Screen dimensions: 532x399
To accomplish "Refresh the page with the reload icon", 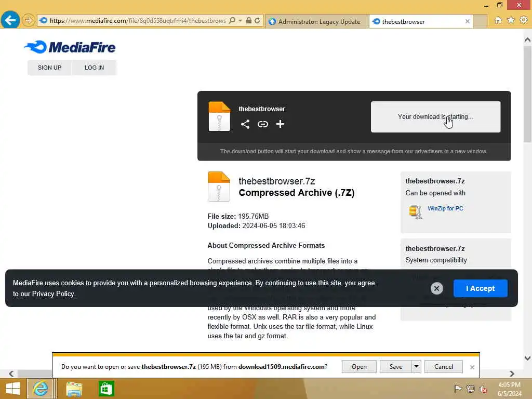I will point(257,20).
